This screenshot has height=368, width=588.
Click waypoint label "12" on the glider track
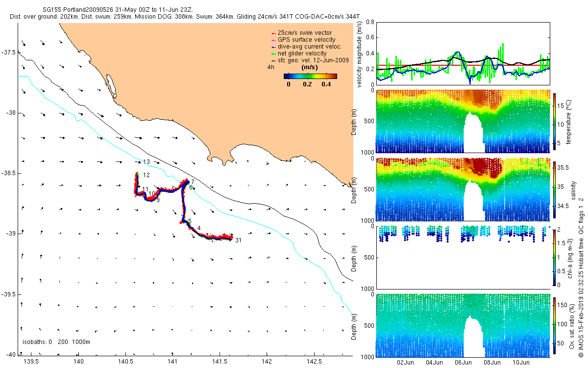point(147,175)
